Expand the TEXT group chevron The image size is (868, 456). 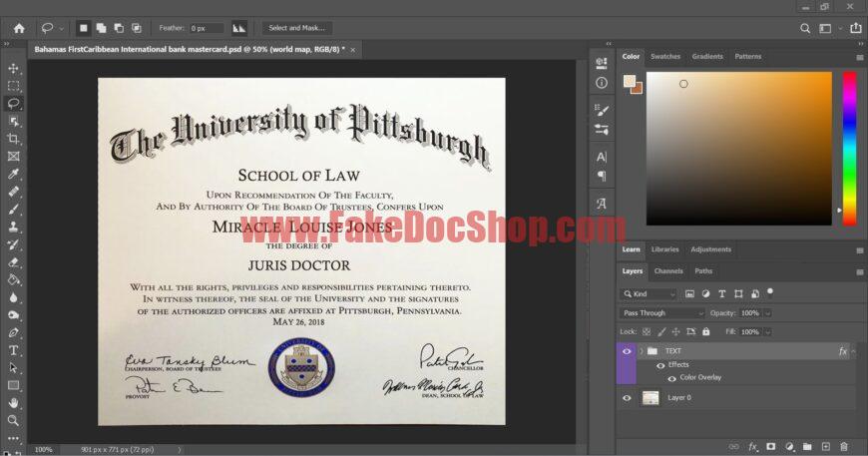pos(642,351)
